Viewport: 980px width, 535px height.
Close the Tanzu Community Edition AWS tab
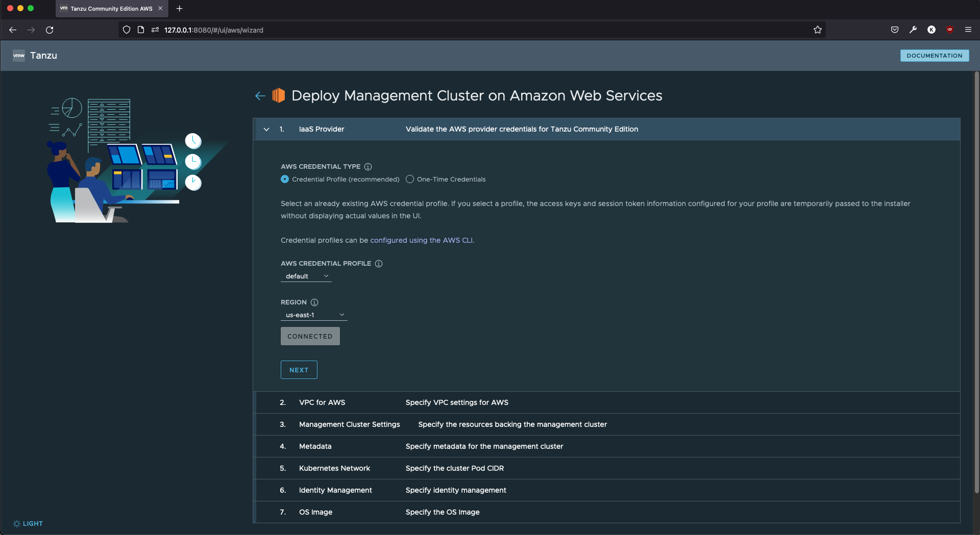(x=160, y=9)
